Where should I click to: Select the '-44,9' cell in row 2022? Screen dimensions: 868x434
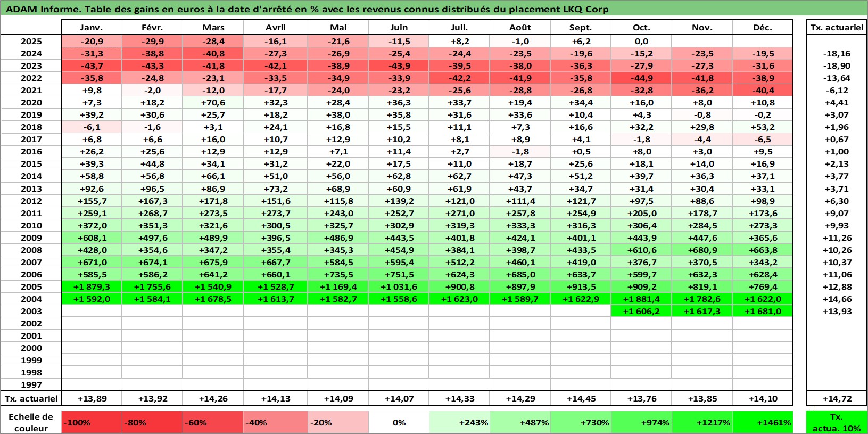pos(641,78)
